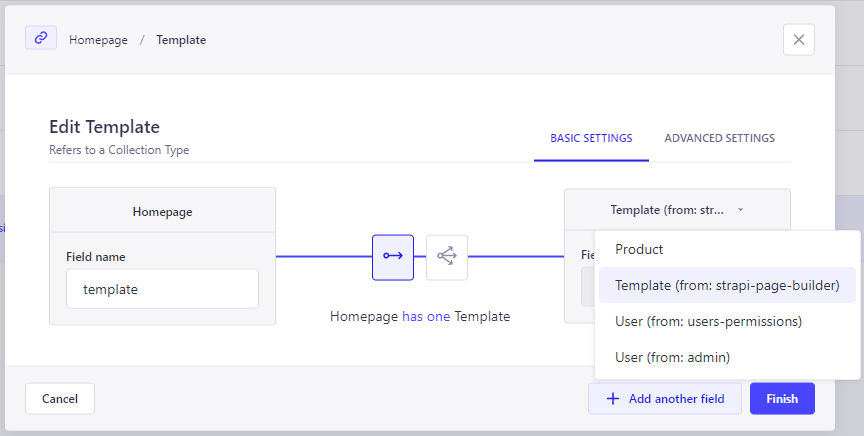Click the Edit Template heading
Image resolution: width=864 pixels, height=436 pixels.
pos(104,127)
